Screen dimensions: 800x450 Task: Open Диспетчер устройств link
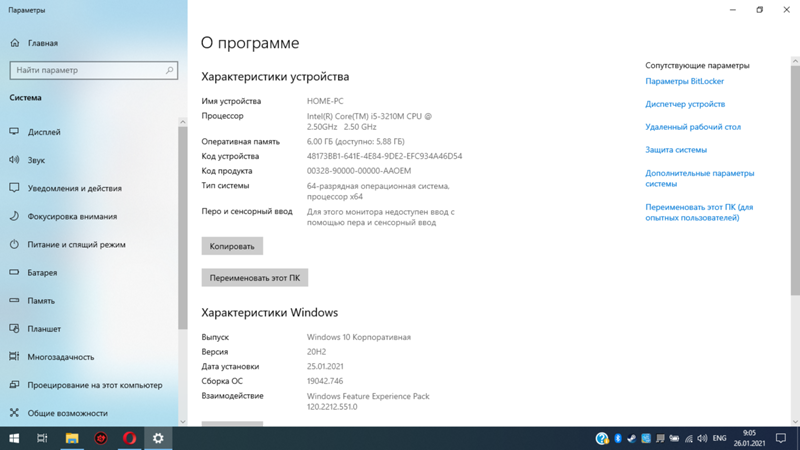(685, 104)
